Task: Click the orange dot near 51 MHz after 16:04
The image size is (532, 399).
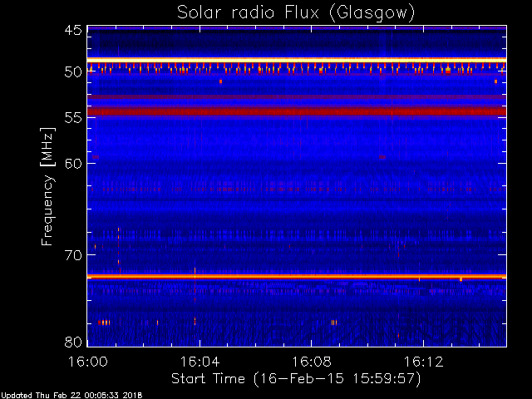Action: tap(220, 81)
